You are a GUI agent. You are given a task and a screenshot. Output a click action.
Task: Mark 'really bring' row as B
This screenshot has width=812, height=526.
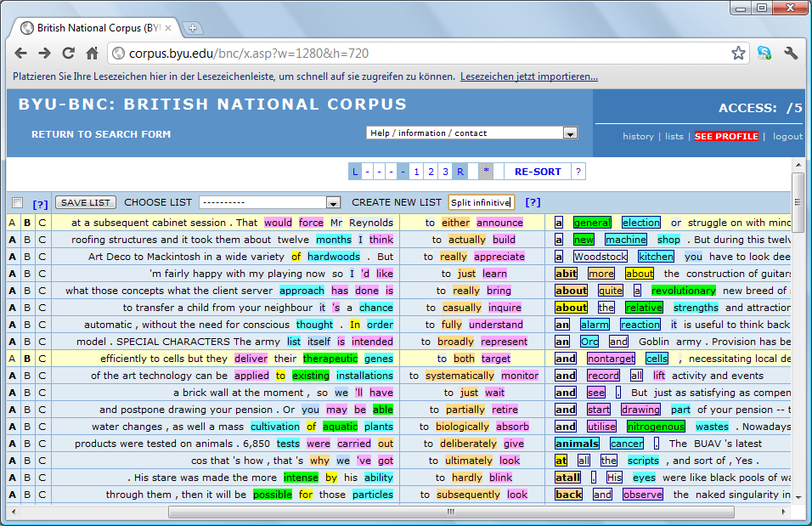tap(27, 291)
